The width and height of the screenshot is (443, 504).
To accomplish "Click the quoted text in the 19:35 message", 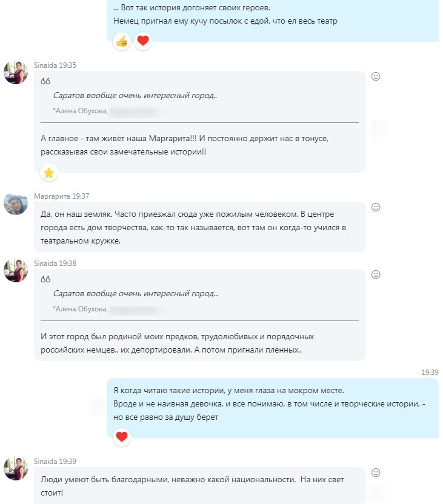I will (x=135, y=96).
